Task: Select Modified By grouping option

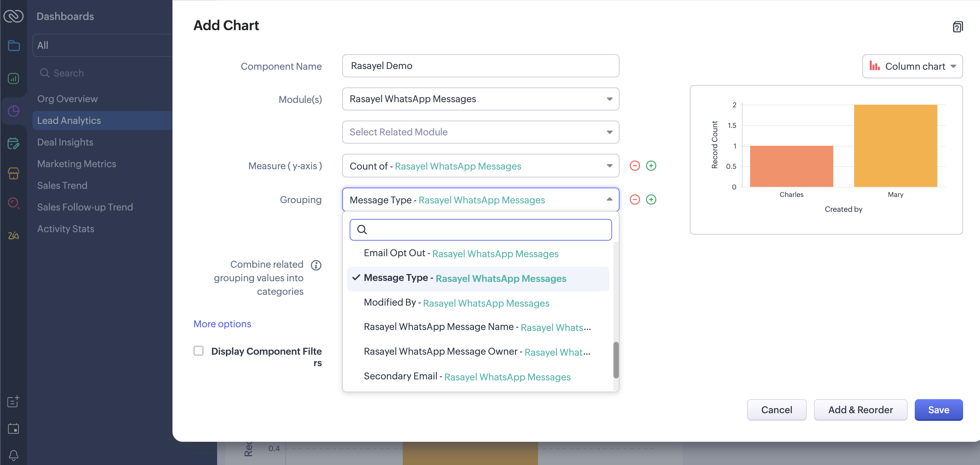Action: (456, 303)
